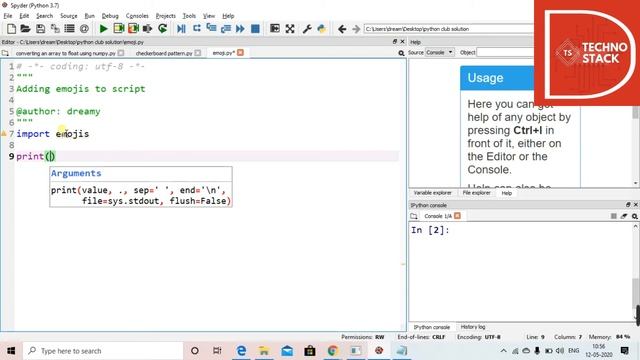Click the working directory path field
The width and height of the screenshot is (640, 360).
pyautogui.click(x=449, y=29)
